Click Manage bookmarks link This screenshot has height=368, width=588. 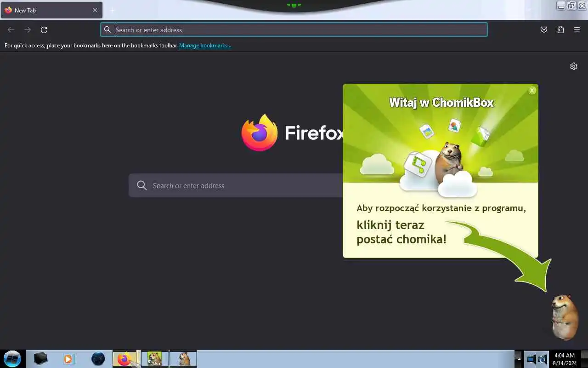pos(205,46)
